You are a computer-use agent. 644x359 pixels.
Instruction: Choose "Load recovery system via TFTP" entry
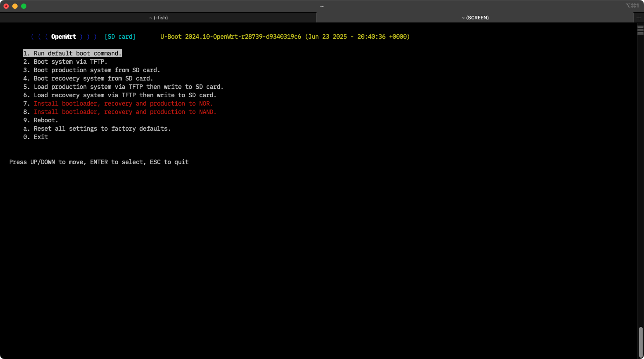tap(119, 95)
